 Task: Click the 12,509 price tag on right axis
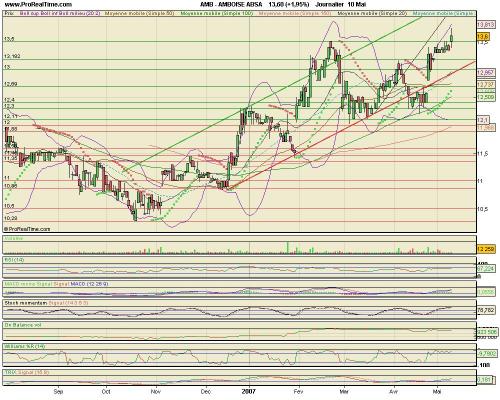tap(485, 97)
